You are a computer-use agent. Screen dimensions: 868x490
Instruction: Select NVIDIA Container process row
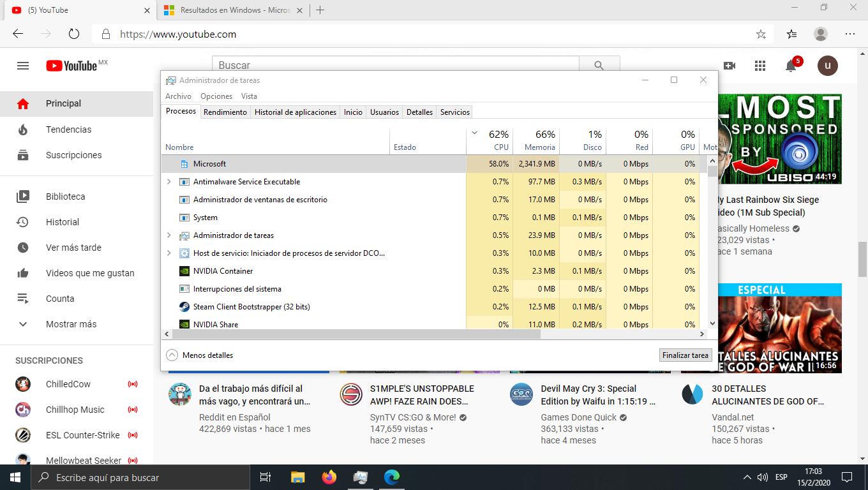coord(434,271)
